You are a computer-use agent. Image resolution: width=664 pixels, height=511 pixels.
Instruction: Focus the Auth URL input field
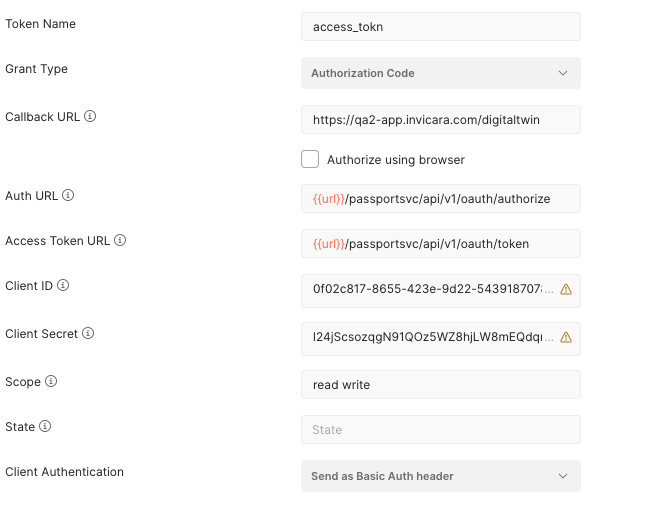(x=440, y=199)
